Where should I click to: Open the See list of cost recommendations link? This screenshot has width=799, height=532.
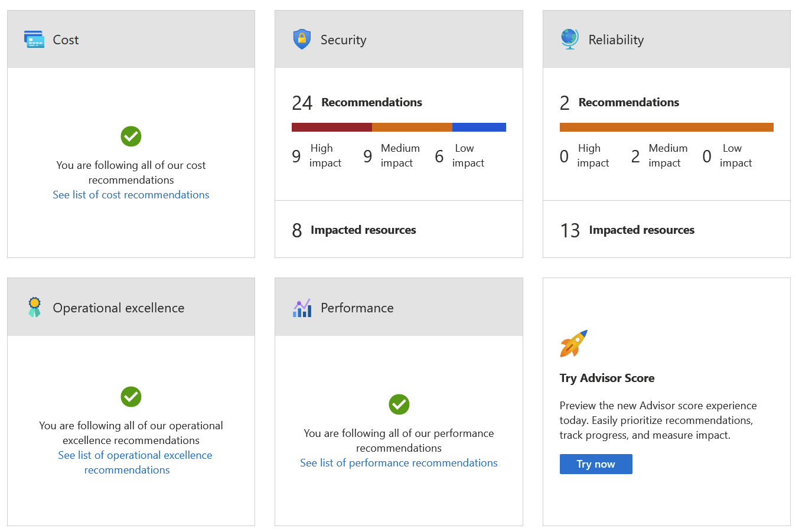[131, 195]
